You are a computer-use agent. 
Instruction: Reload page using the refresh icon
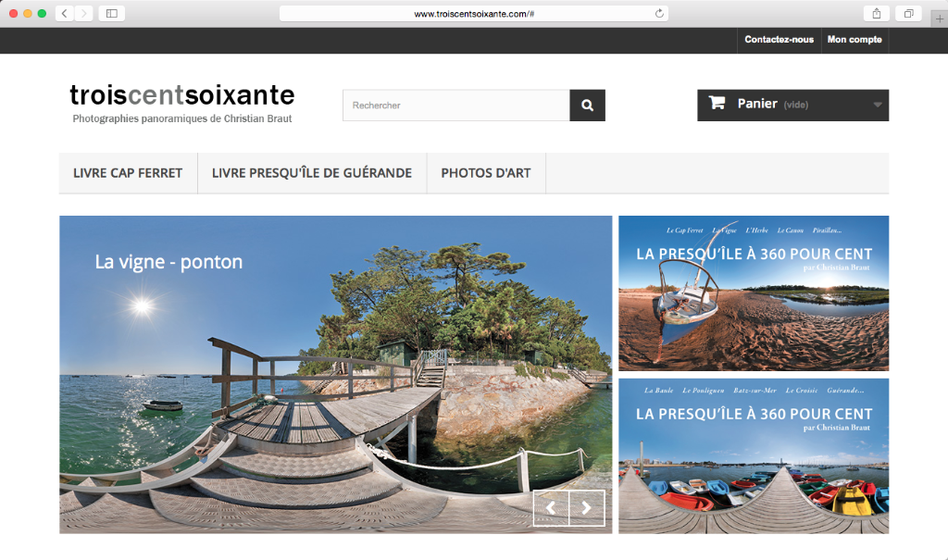tap(659, 13)
